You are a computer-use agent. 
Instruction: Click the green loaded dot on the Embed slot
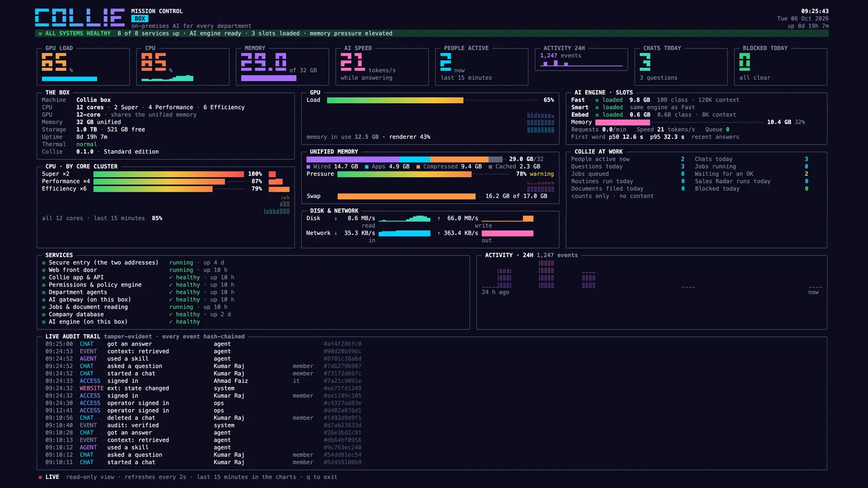pyautogui.click(x=597, y=115)
